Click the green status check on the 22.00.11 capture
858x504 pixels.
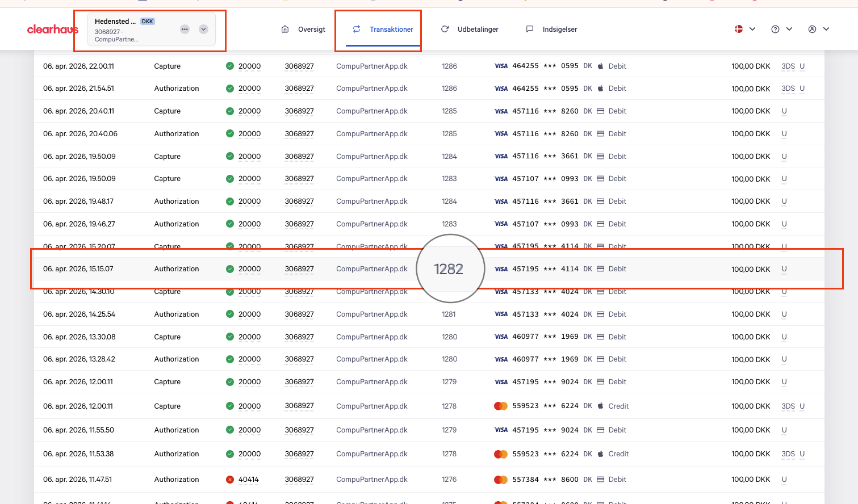230,66
